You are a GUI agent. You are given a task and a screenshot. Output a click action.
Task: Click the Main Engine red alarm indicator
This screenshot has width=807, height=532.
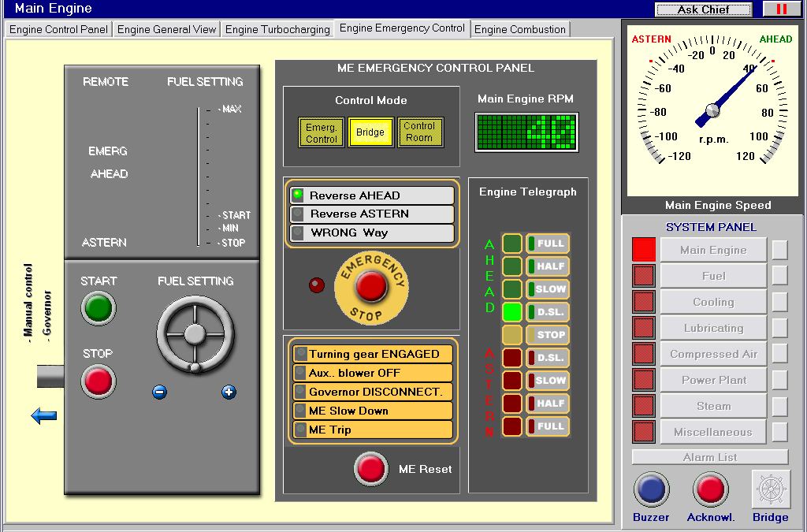(644, 250)
